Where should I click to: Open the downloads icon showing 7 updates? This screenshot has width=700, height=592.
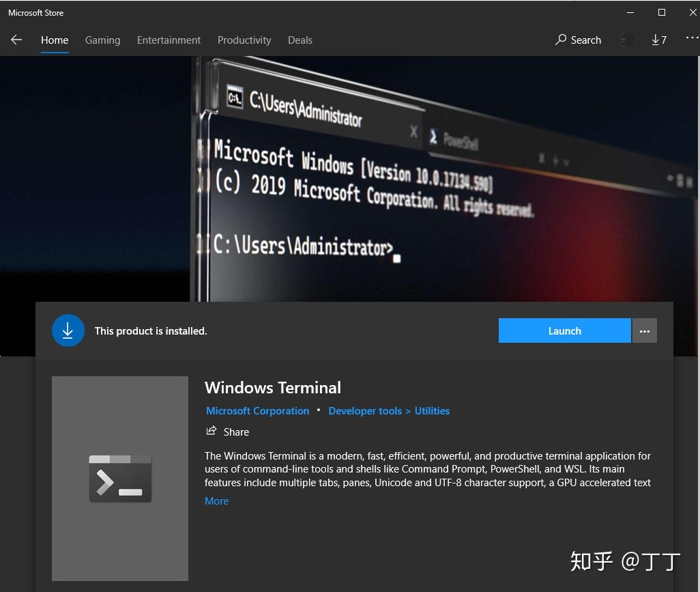(x=658, y=40)
